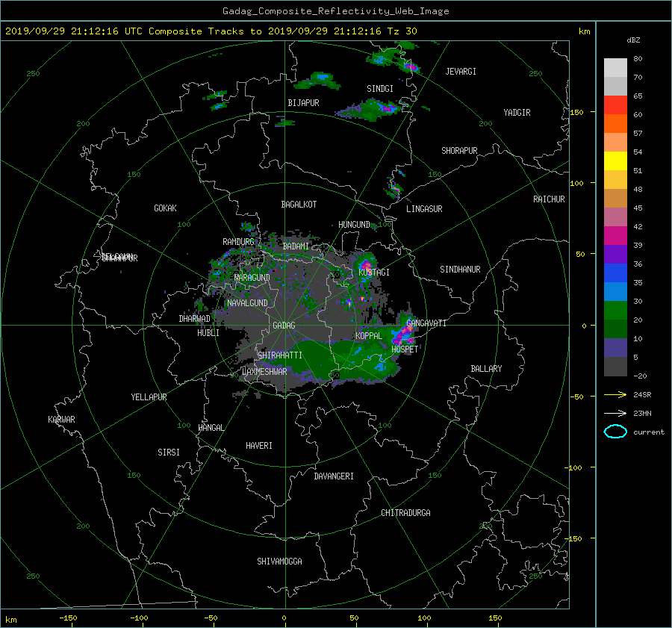Click the LINGASUR city label
The image size is (672, 628).
click(424, 209)
